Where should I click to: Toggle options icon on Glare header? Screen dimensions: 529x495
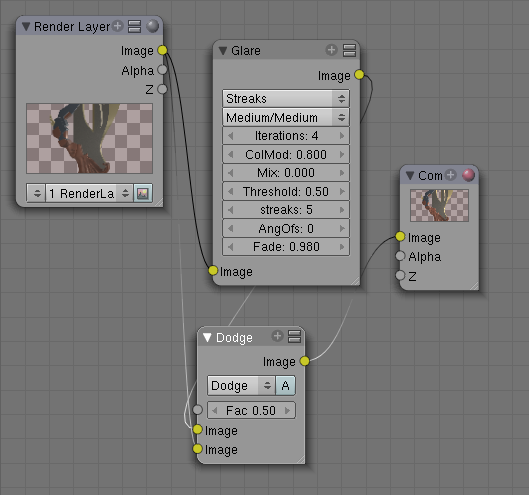pyautogui.click(x=349, y=51)
